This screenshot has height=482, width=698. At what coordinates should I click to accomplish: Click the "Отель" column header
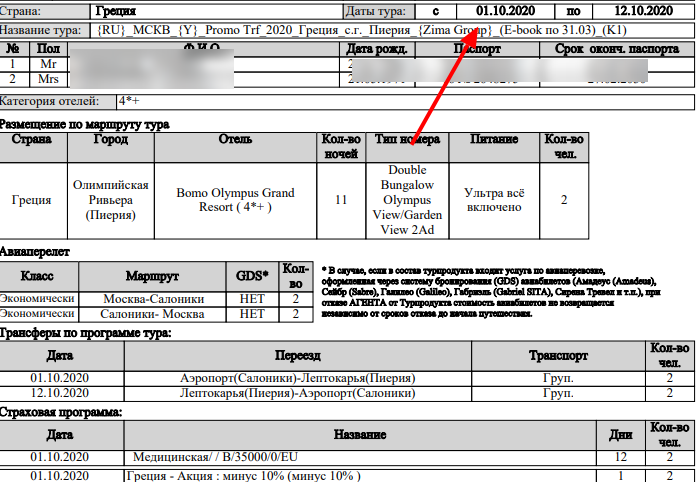point(235,139)
